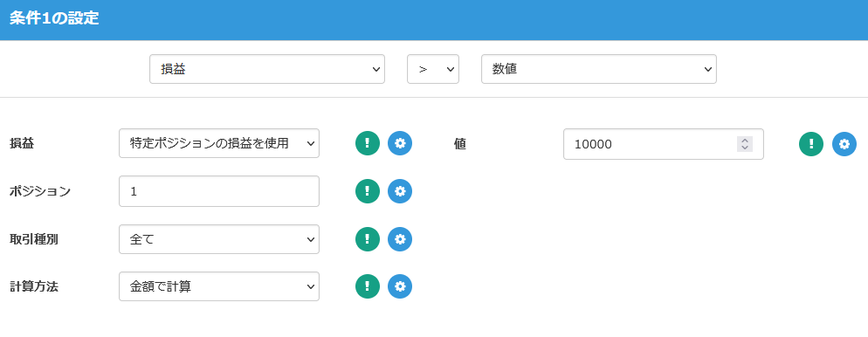Click the ポジション label
The image size is (868, 337).
pyautogui.click(x=40, y=191)
